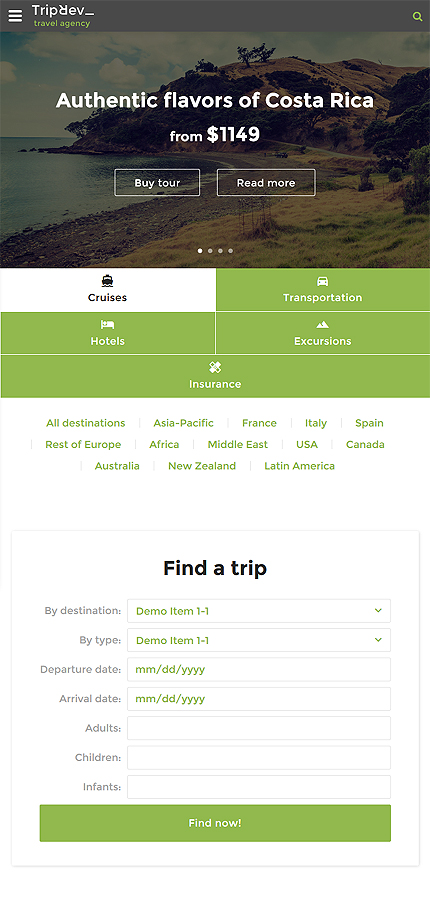Go to the second slide dot
430x900 pixels.
coord(210,251)
